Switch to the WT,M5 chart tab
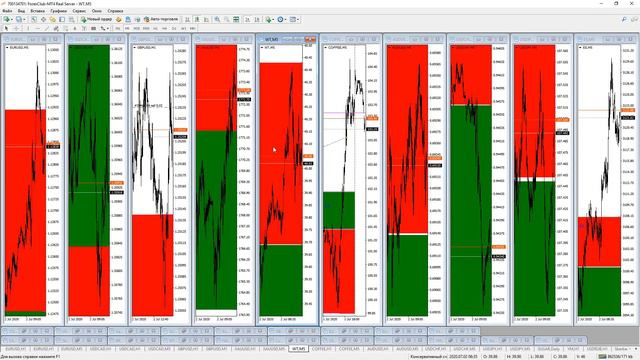Viewport: 640px width, 360px height. pyautogui.click(x=298, y=349)
